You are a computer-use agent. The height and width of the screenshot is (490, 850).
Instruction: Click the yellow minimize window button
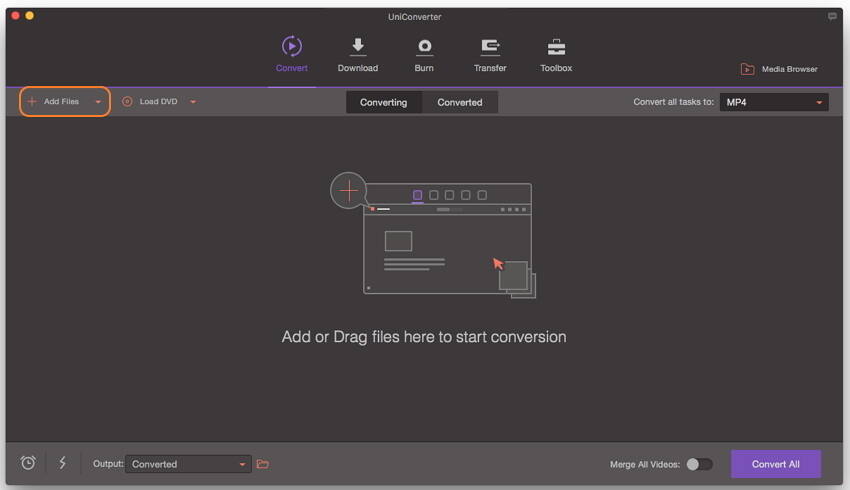point(30,16)
